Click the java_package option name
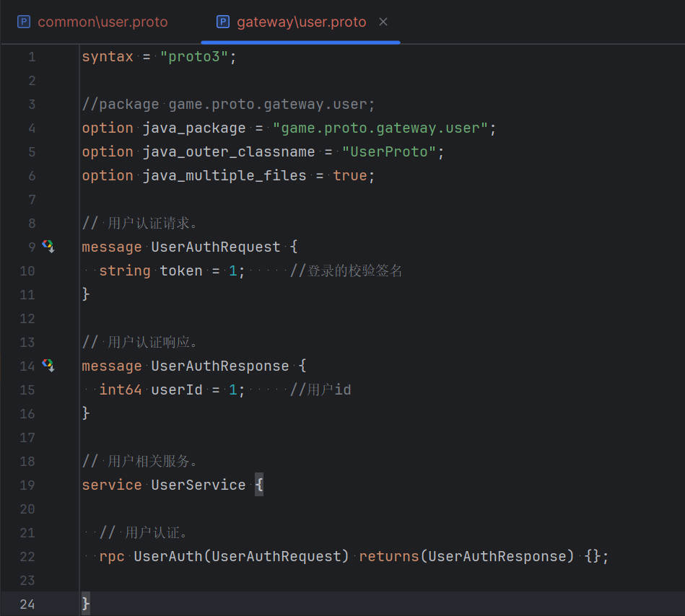Screen dimensions: 685x616 [194, 128]
